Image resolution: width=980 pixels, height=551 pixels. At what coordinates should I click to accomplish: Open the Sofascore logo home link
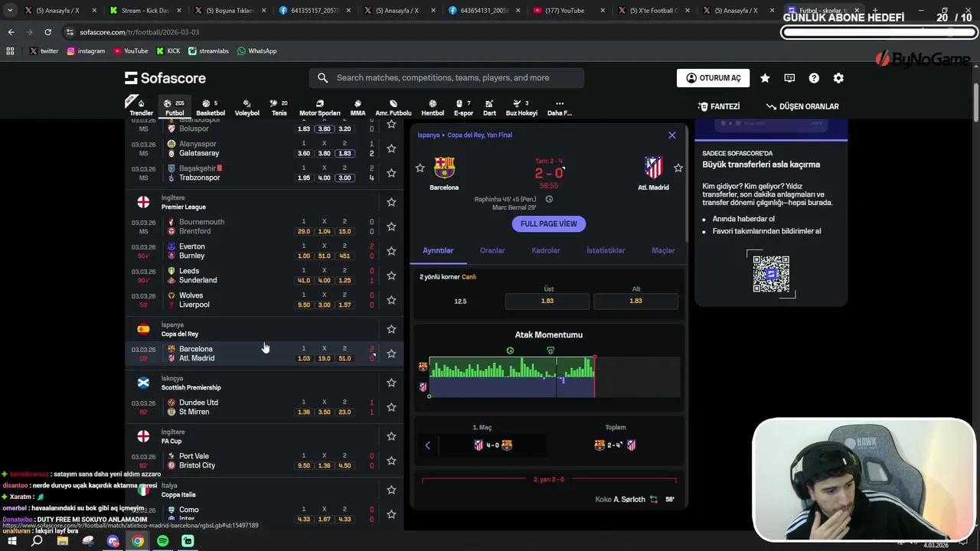[165, 78]
